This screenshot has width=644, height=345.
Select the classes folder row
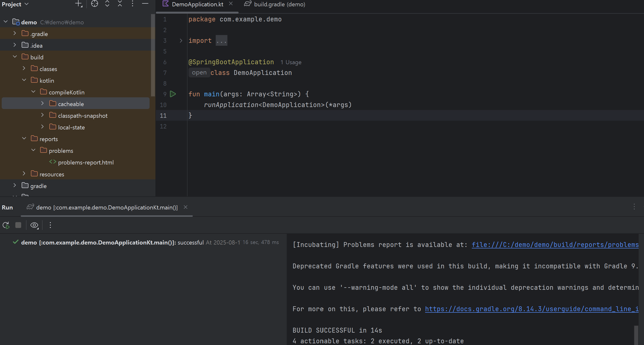tap(75, 69)
